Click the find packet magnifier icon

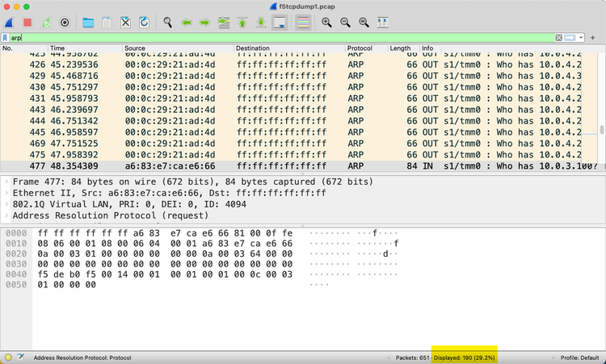167,23
